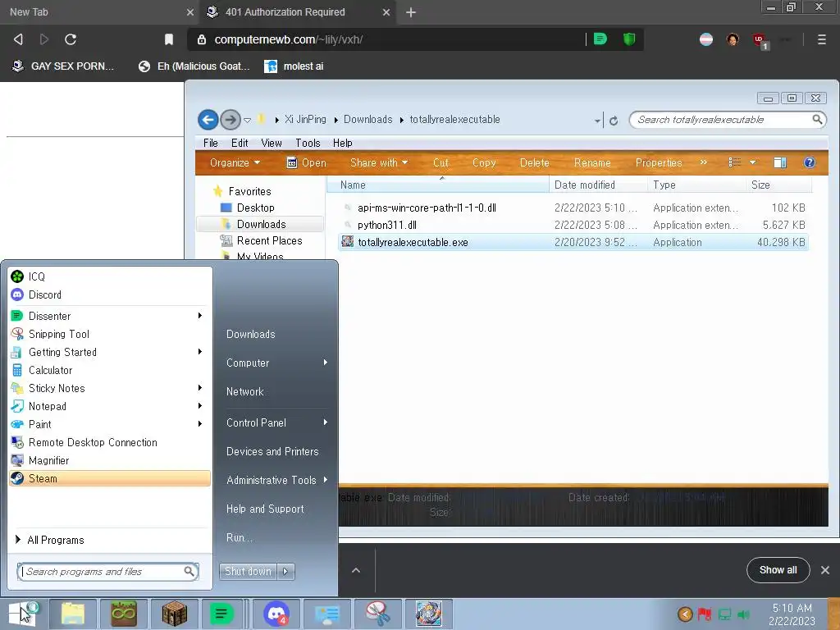
Task: Switch to the New Tab browser tab
Action: pyautogui.click(x=99, y=12)
